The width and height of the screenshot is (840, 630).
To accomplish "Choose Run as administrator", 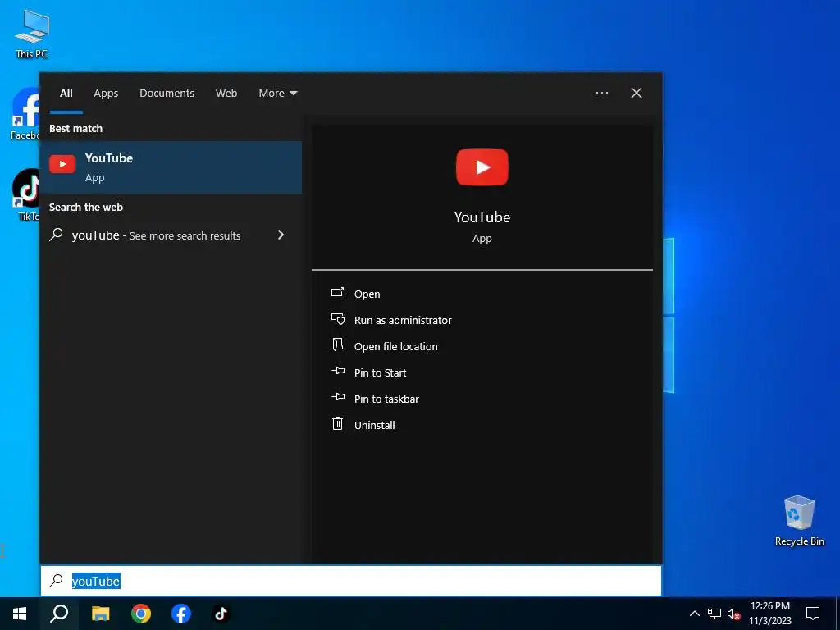I will (403, 321).
